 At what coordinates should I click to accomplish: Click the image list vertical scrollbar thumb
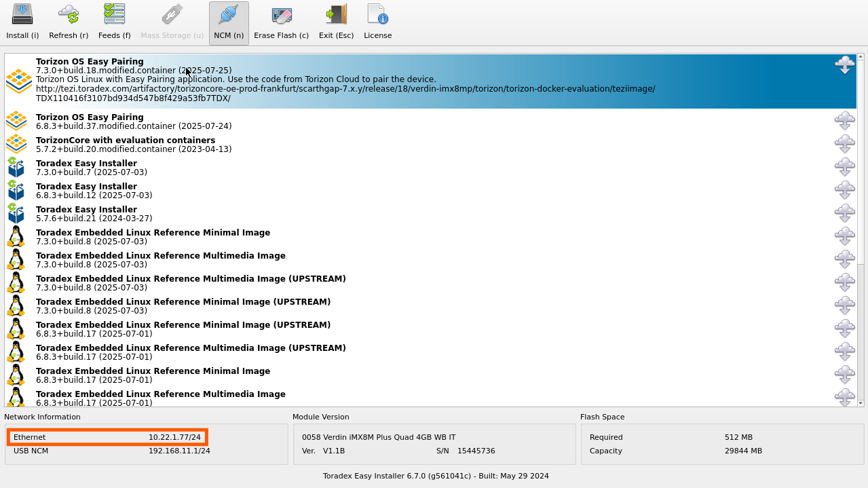[x=861, y=163]
